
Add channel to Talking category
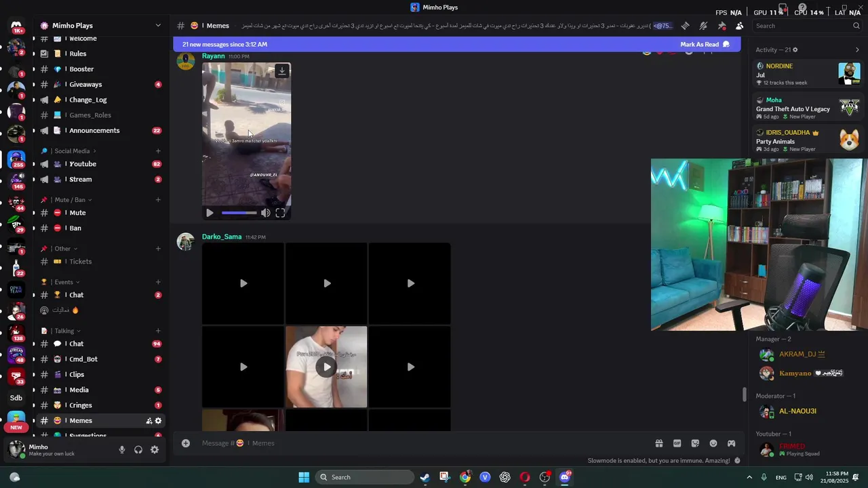(158, 331)
